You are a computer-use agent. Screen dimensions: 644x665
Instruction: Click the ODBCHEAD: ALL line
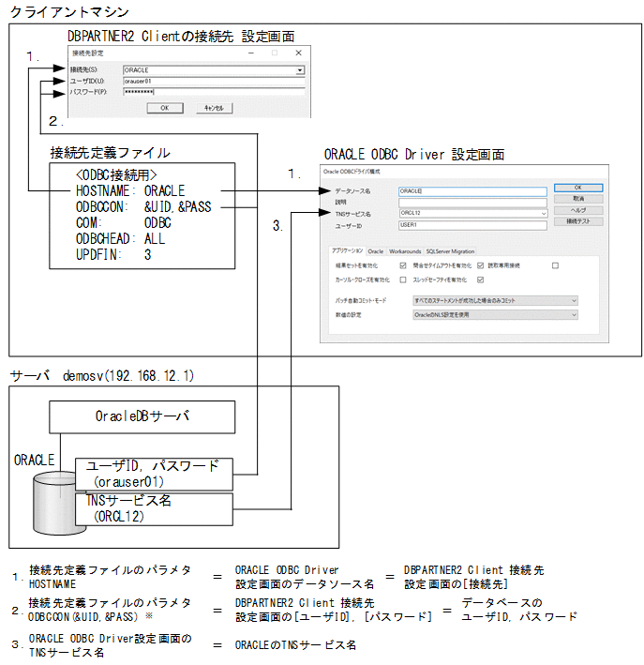click(x=120, y=239)
